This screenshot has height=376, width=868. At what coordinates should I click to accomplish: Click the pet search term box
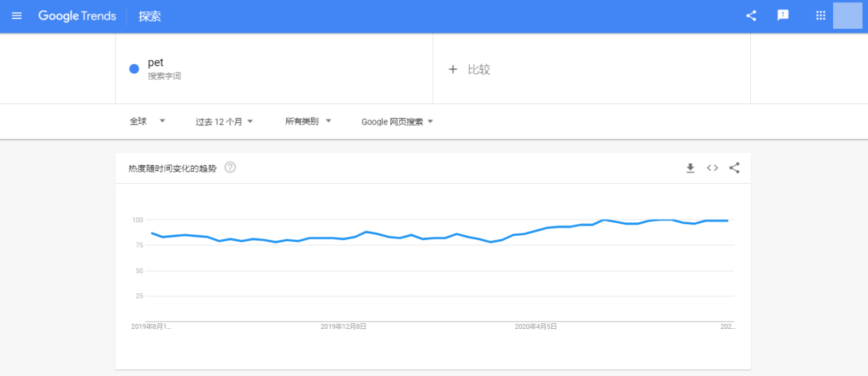pos(274,69)
